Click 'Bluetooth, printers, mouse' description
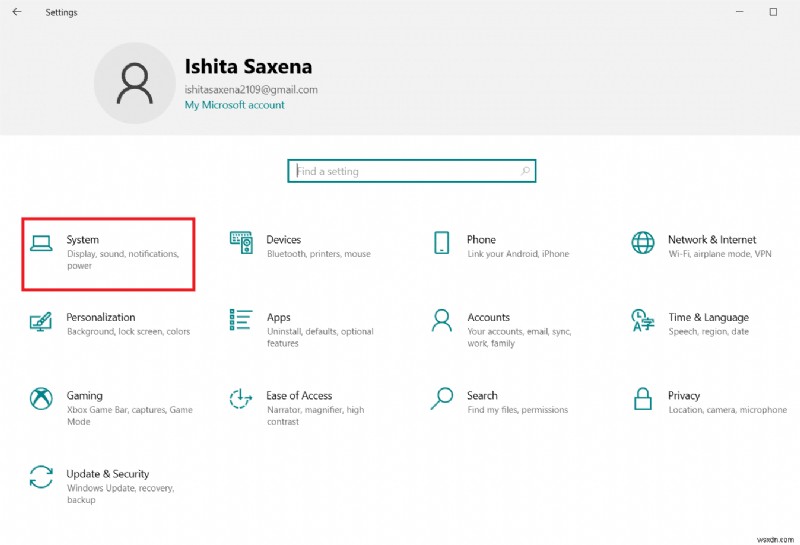This screenshot has height=545, width=800. click(x=319, y=254)
